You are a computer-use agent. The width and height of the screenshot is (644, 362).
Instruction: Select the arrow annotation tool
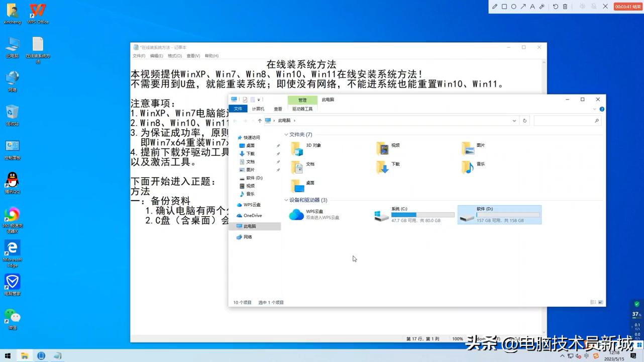[x=524, y=7]
